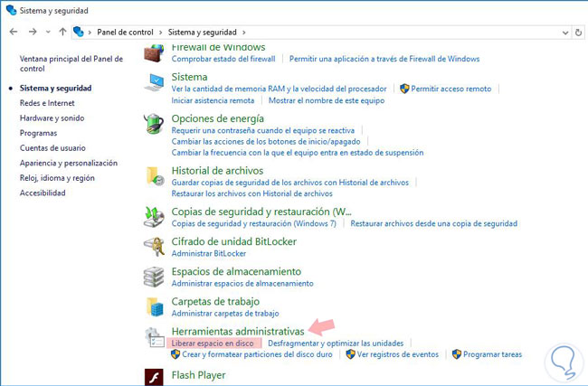Click Administrar carpetas de trabajo

tap(225, 314)
